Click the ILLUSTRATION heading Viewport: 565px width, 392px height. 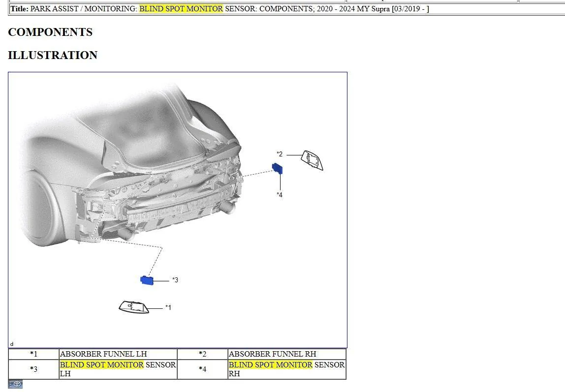(53, 55)
